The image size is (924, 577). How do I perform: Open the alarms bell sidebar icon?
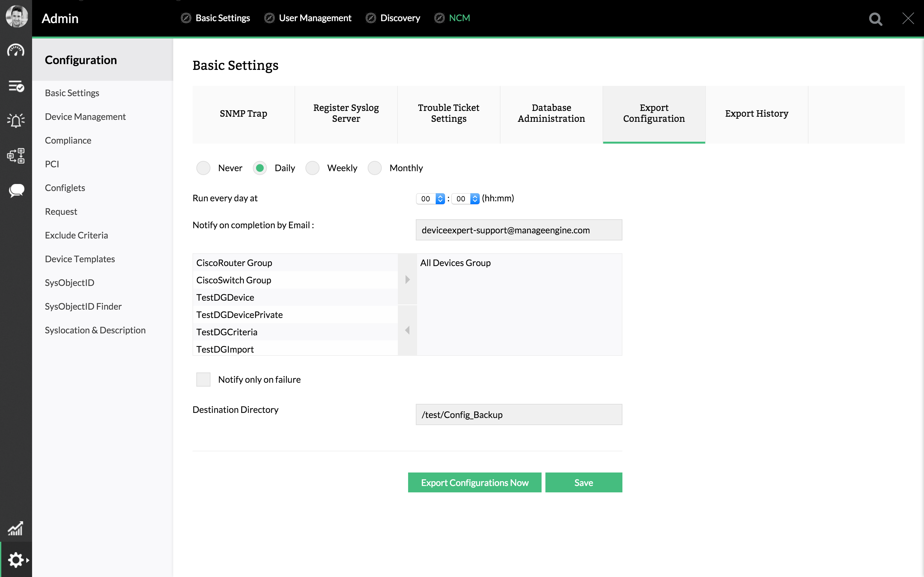coord(16,121)
